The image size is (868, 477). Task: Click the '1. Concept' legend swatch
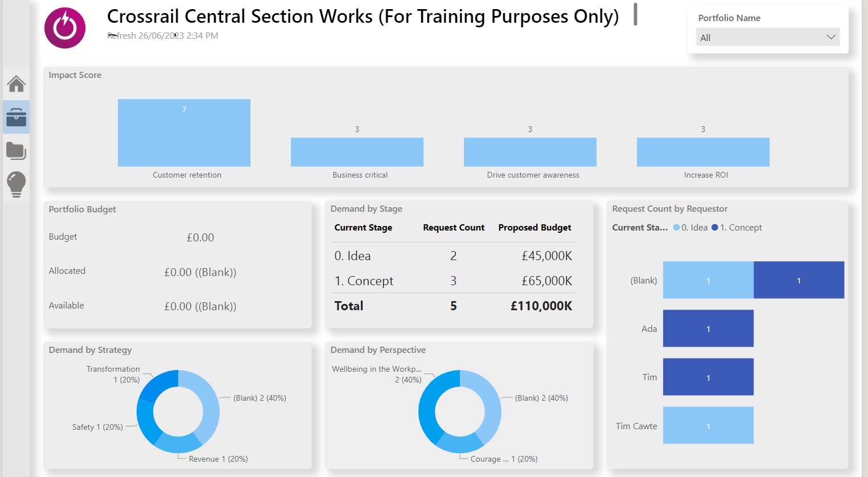(715, 228)
